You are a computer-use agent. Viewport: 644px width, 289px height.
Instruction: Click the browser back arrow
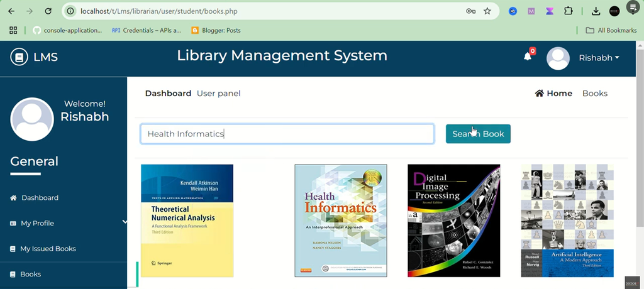click(x=11, y=11)
